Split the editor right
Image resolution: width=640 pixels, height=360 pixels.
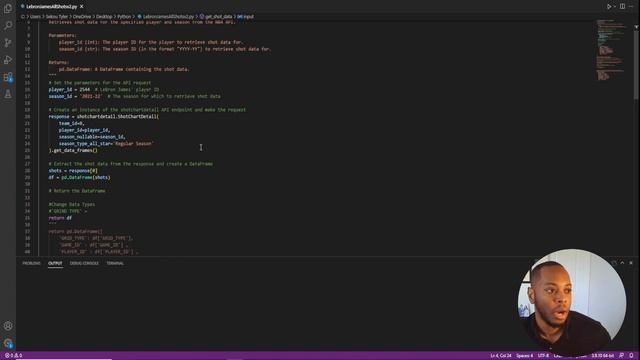coord(622,7)
